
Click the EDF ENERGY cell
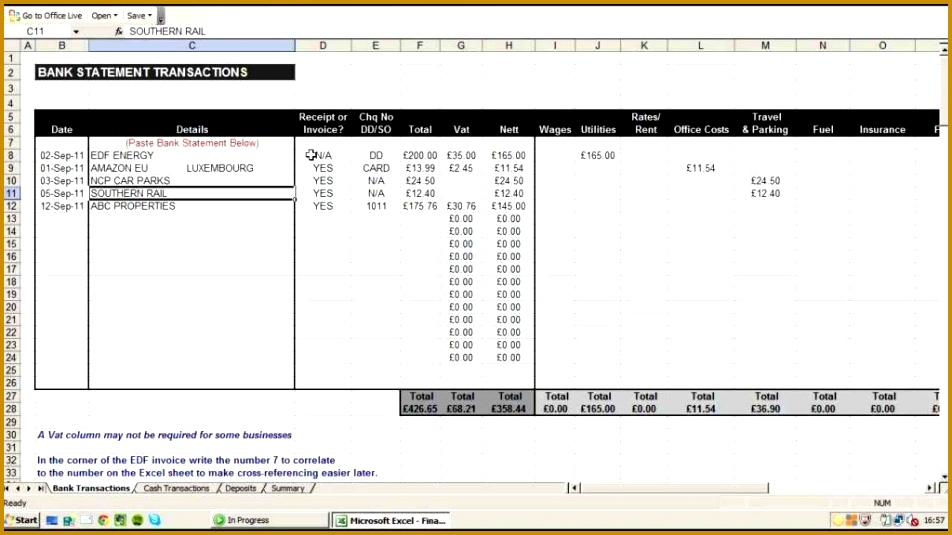(192, 155)
